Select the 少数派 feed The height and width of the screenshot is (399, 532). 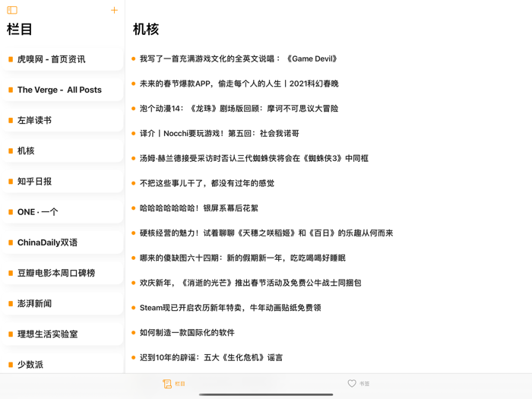click(x=63, y=364)
